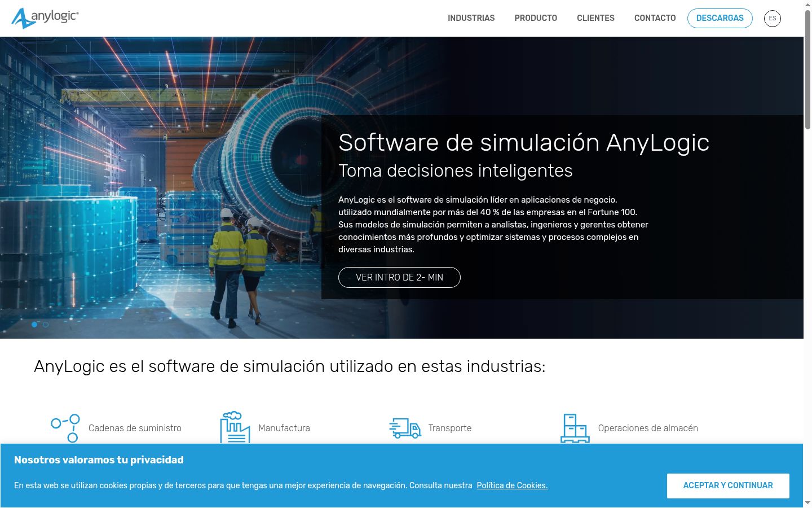Select the Transporte truck icon
This screenshot has width=812, height=508.
pos(405,428)
